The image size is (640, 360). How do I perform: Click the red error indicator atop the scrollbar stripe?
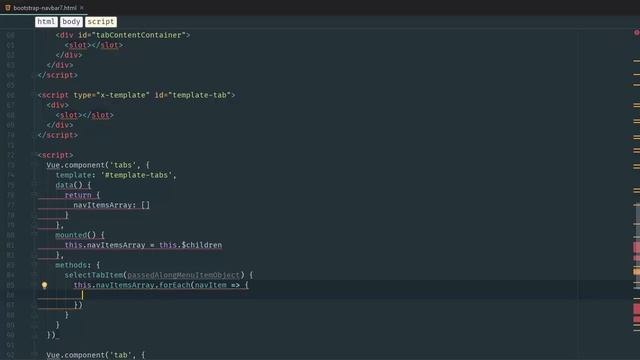tap(637, 32)
